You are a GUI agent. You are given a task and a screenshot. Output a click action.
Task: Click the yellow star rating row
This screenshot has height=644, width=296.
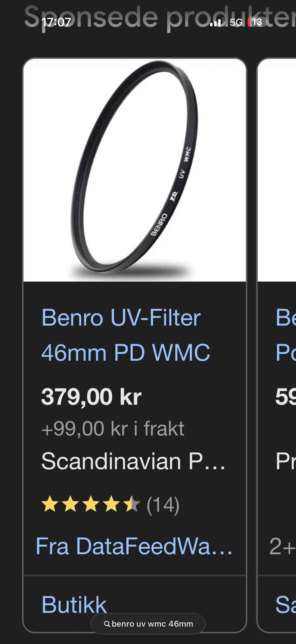pos(91,504)
